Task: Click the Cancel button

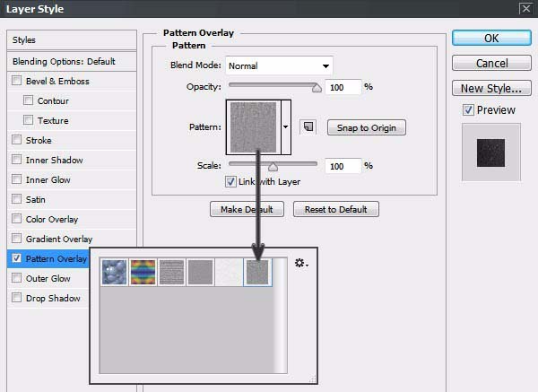Action: click(x=491, y=63)
